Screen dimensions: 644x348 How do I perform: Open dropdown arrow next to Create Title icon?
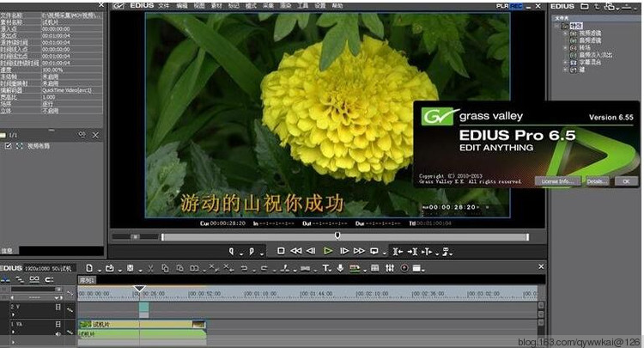331,271
